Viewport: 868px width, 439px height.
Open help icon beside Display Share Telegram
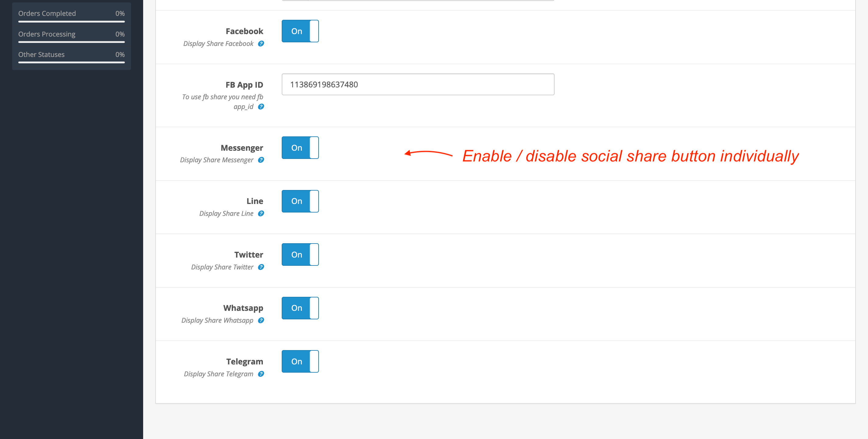[261, 374]
